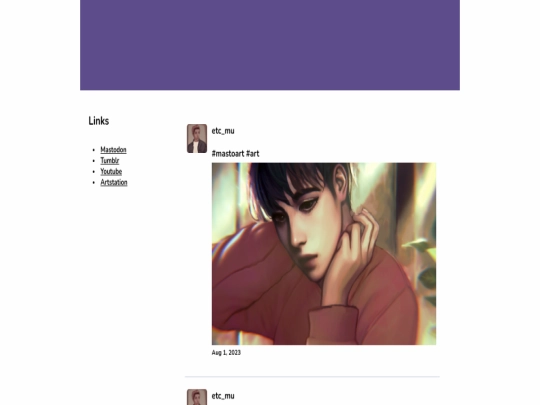Click the Links sidebar heading

pos(98,121)
